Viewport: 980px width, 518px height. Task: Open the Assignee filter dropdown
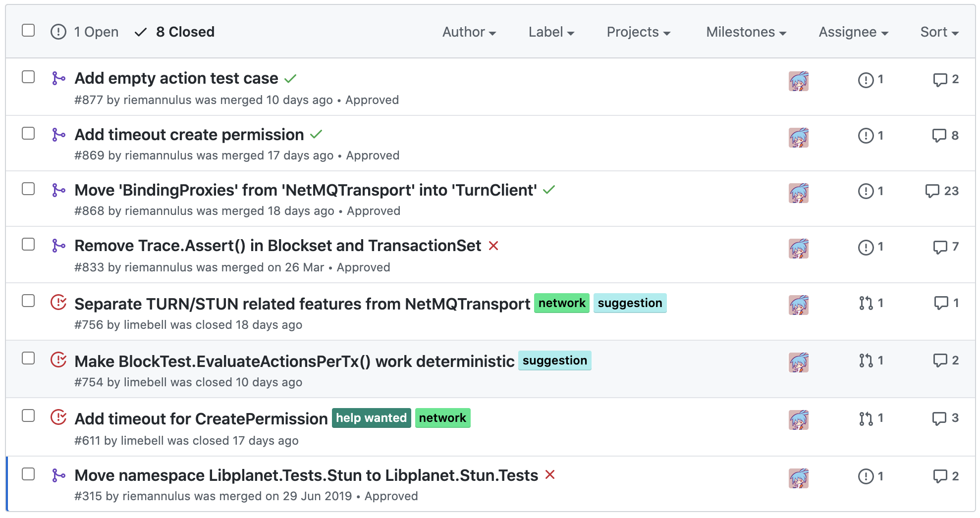point(854,32)
